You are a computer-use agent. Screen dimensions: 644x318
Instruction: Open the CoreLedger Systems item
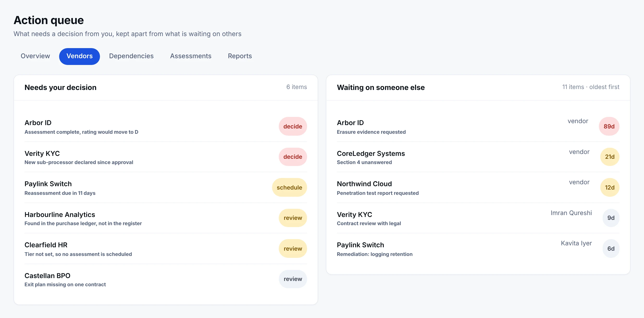(x=478, y=157)
